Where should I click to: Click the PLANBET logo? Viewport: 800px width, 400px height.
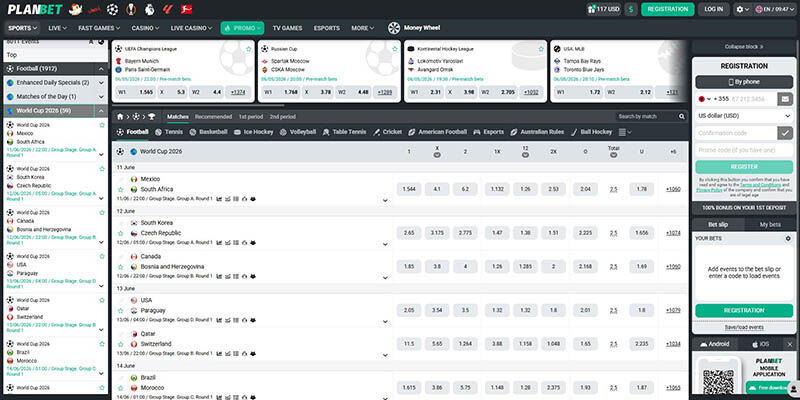(35, 9)
